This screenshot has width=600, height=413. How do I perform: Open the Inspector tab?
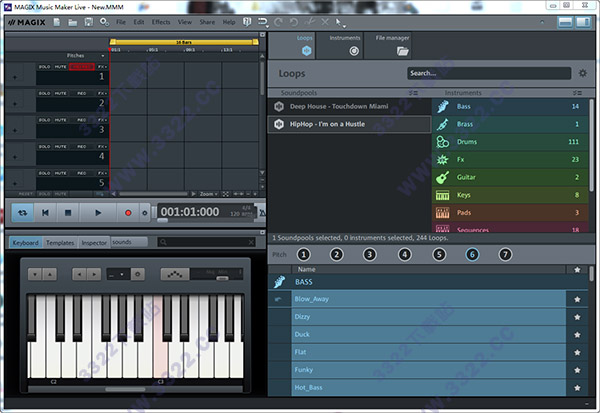click(94, 243)
